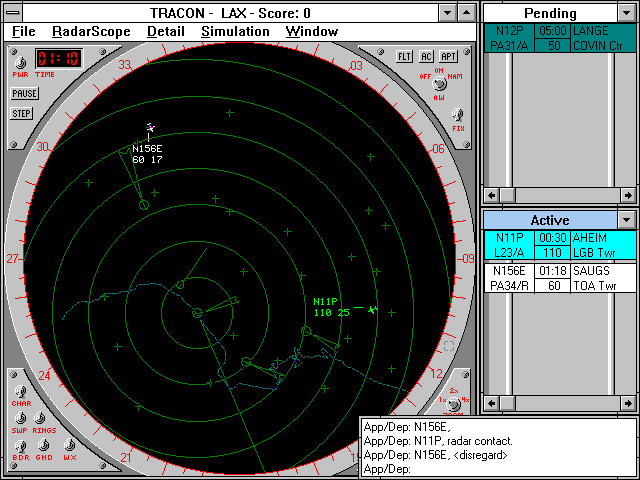Select the N156E active flight strip

[560, 278]
